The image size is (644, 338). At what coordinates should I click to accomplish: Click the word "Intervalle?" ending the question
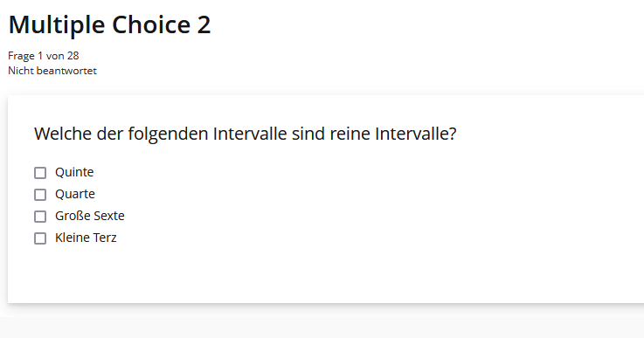coord(416,134)
